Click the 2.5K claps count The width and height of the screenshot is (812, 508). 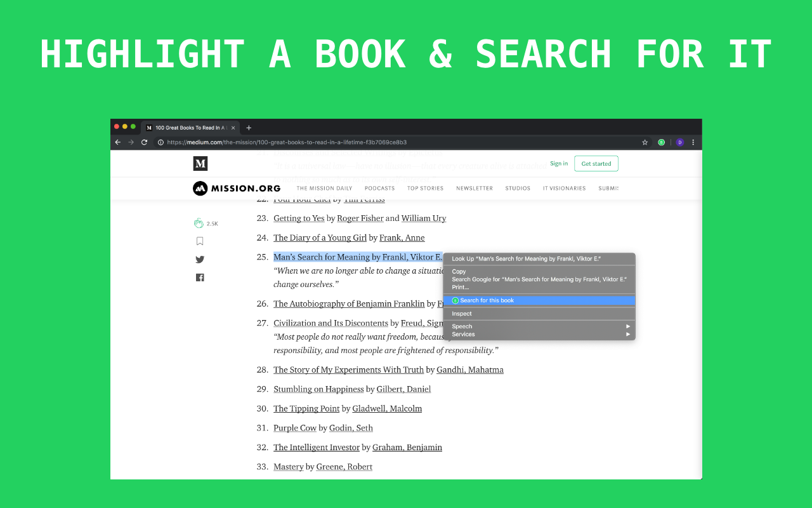[213, 224]
